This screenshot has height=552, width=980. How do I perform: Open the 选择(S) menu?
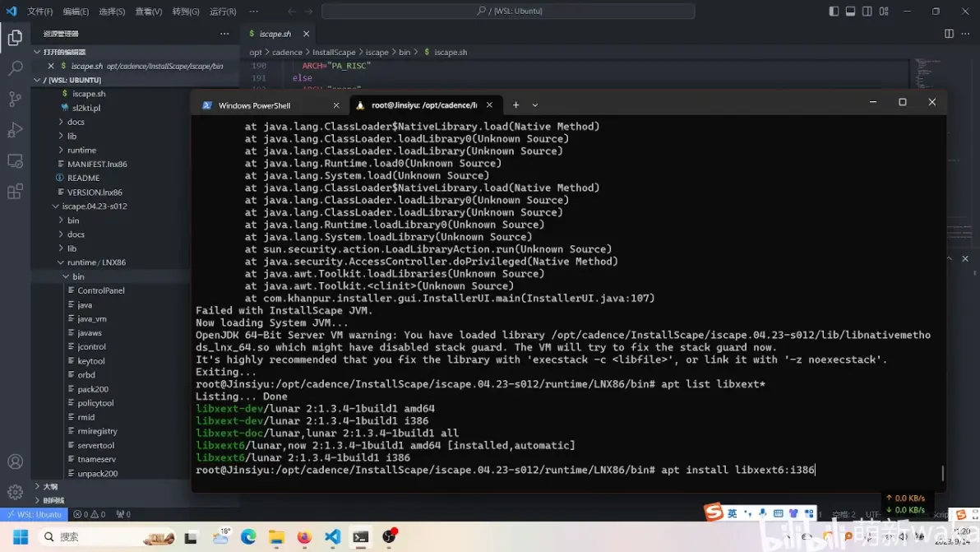pyautogui.click(x=112, y=12)
